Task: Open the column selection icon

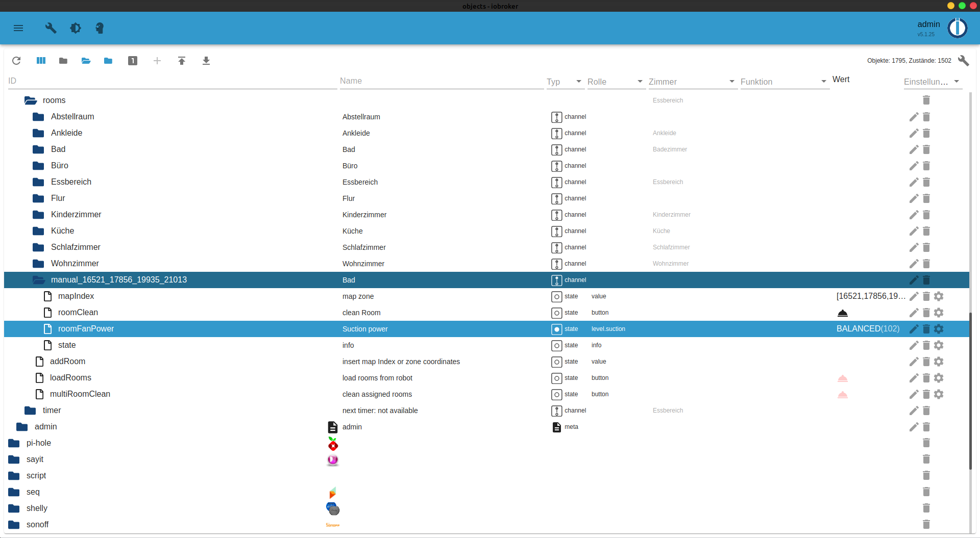Action: coord(41,61)
